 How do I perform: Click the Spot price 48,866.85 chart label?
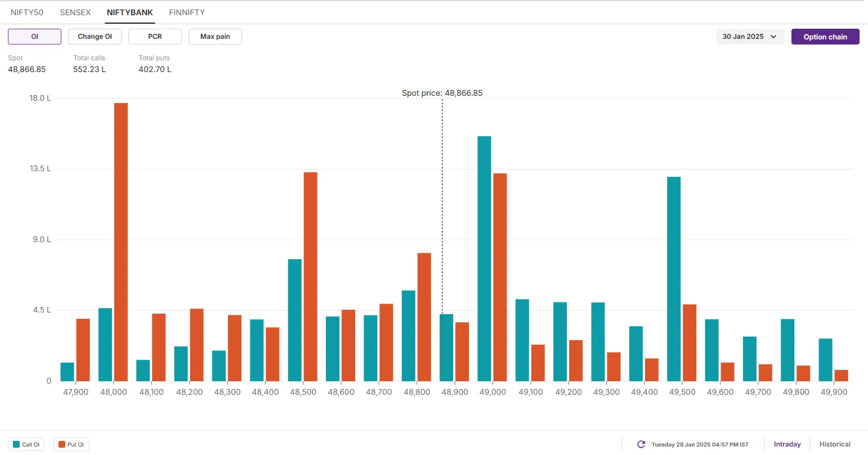(442, 93)
